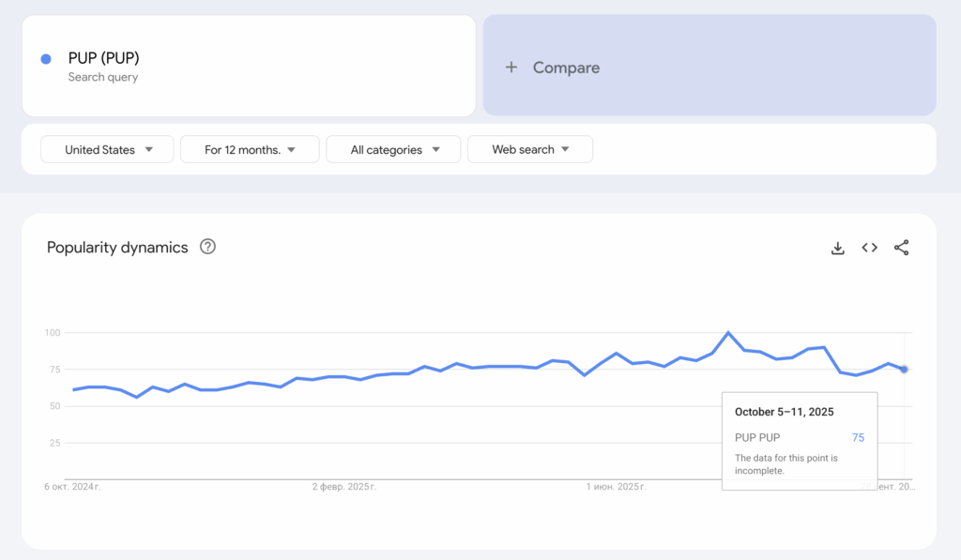Image resolution: width=961 pixels, height=560 pixels.
Task: Open the embed code icon
Action: 870,248
